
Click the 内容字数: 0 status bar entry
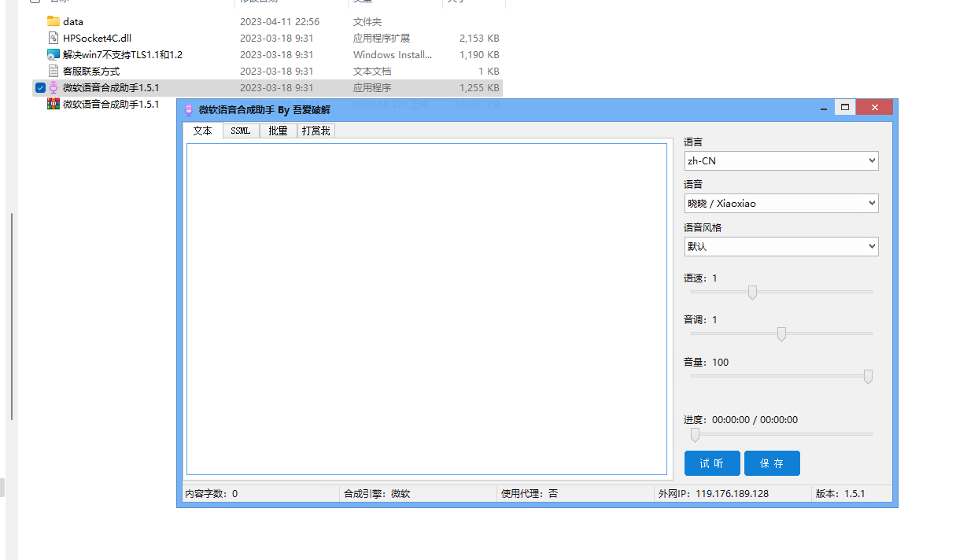pos(212,494)
